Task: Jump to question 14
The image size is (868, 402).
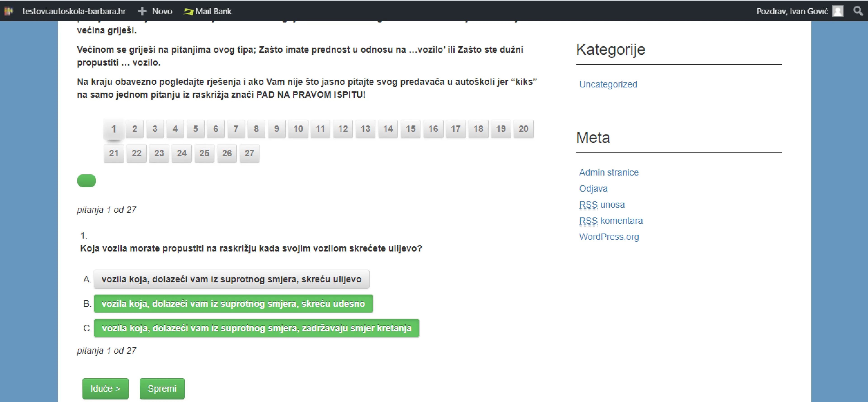Action: click(x=388, y=129)
